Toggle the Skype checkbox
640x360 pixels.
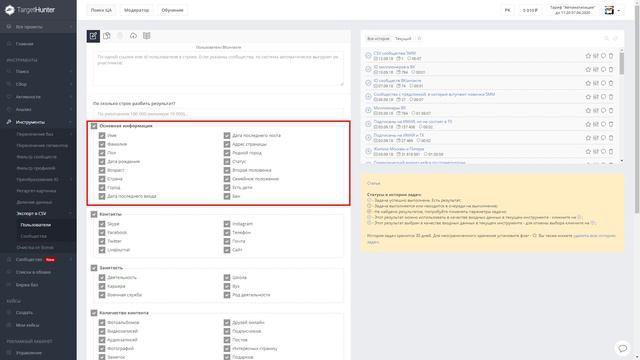102,224
